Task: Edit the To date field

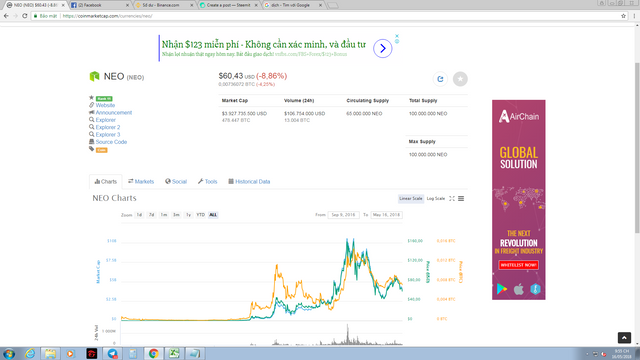Action: point(386,215)
